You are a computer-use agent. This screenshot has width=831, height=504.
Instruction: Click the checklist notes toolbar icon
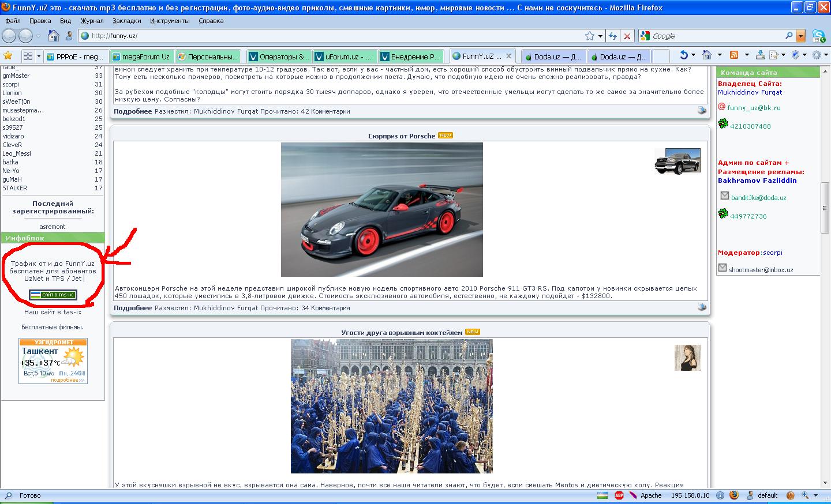[x=775, y=55]
